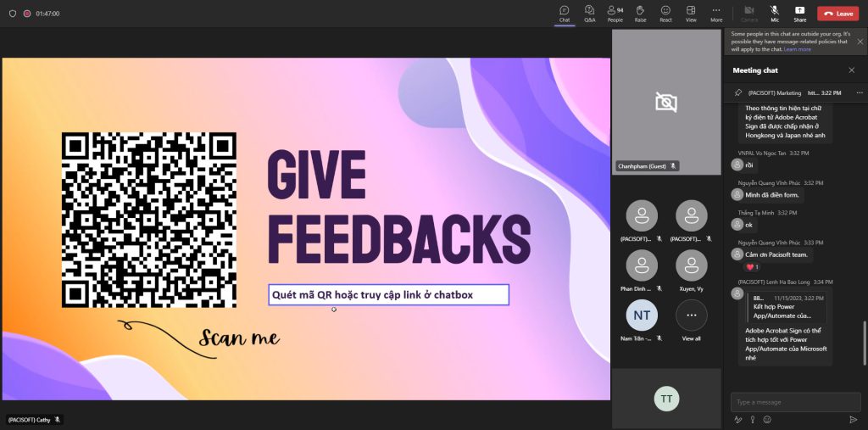Click the 01:47:00 meeting timer
868x430 pixels.
click(47, 14)
